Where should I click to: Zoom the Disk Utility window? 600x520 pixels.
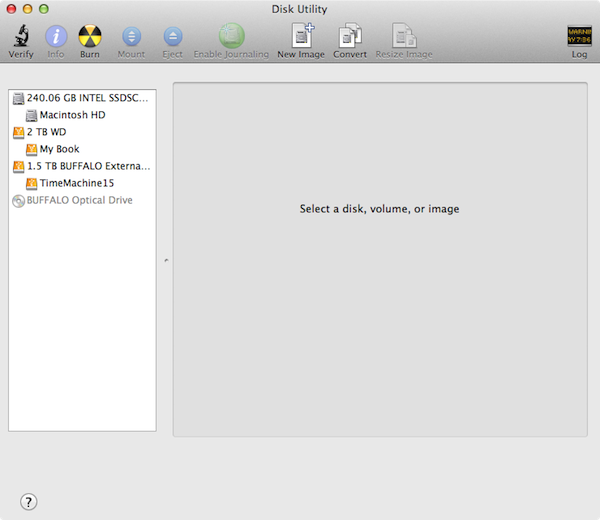coord(44,9)
